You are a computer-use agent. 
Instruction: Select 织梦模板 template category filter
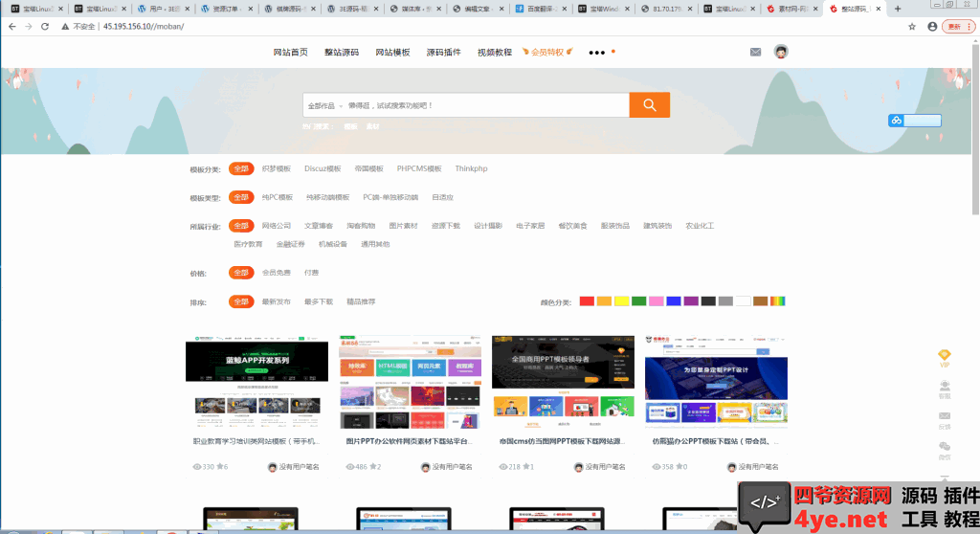pos(276,168)
